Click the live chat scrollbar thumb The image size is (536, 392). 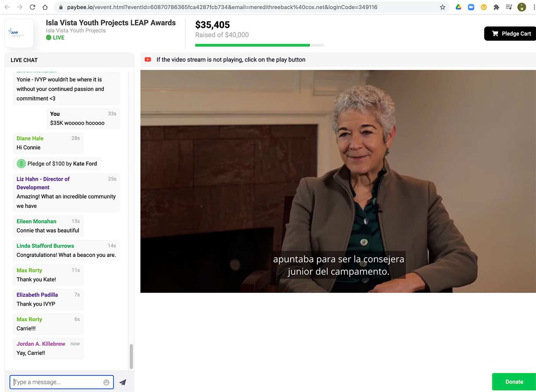coord(131,356)
